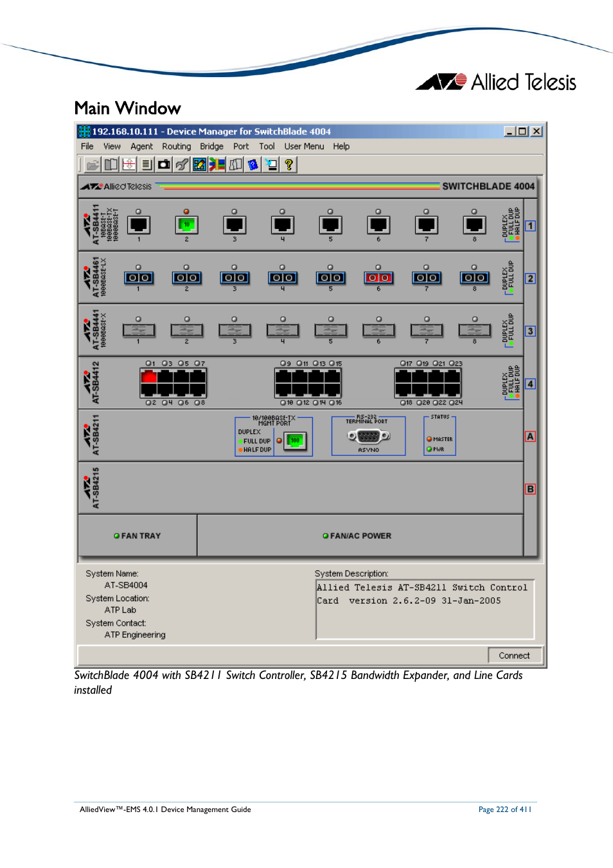
Task: Select port 4 on the AT-SB4441 card
Action: [283, 330]
